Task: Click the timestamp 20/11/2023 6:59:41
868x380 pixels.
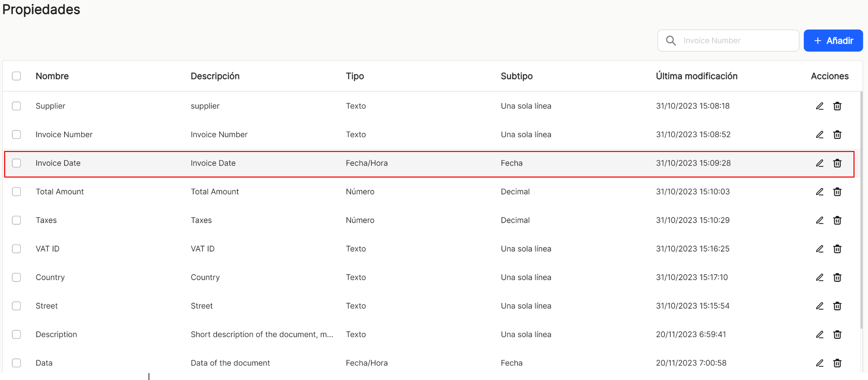Action: pyautogui.click(x=691, y=334)
